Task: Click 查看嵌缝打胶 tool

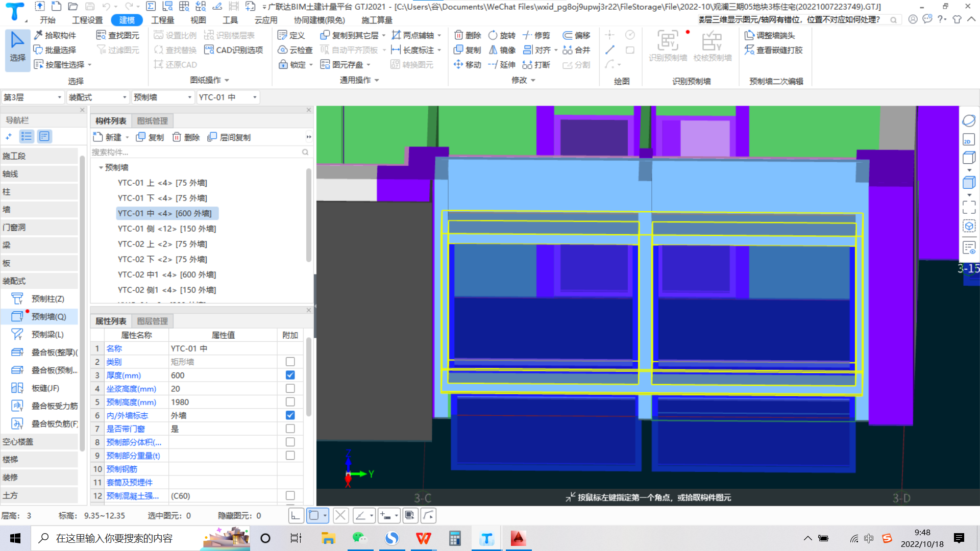Action: tap(774, 50)
